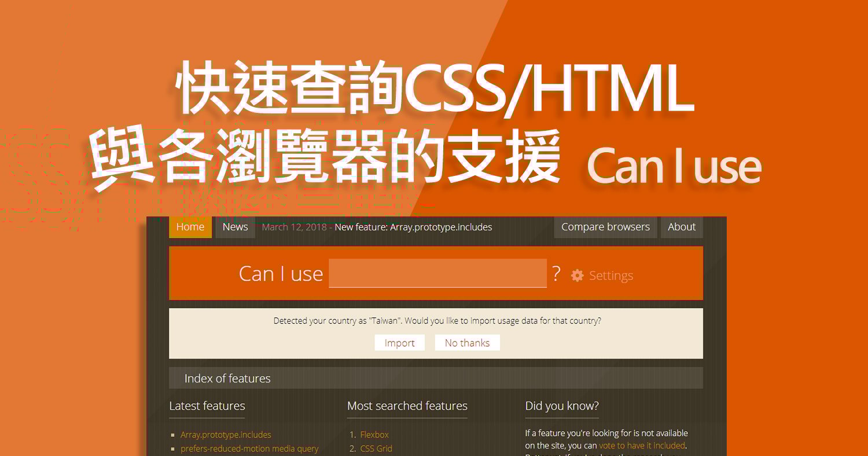Open prefers-reduced-motion media query link
This screenshot has height=456, width=868.
pyautogui.click(x=249, y=448)
